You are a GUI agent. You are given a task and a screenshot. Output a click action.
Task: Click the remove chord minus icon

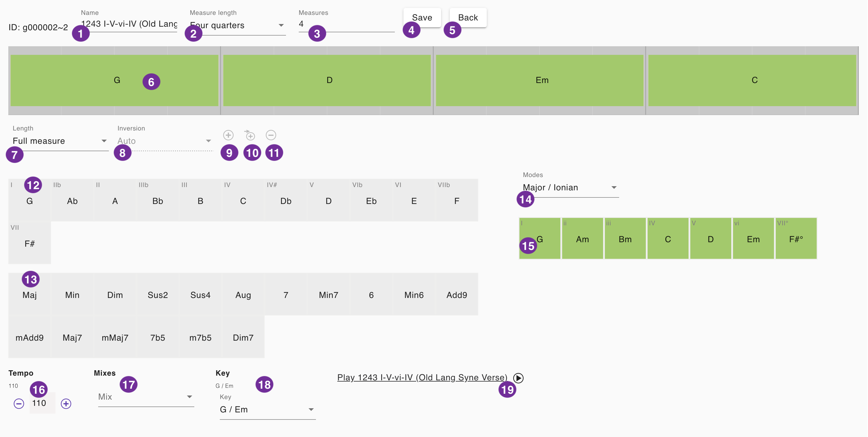coord(271,135)
